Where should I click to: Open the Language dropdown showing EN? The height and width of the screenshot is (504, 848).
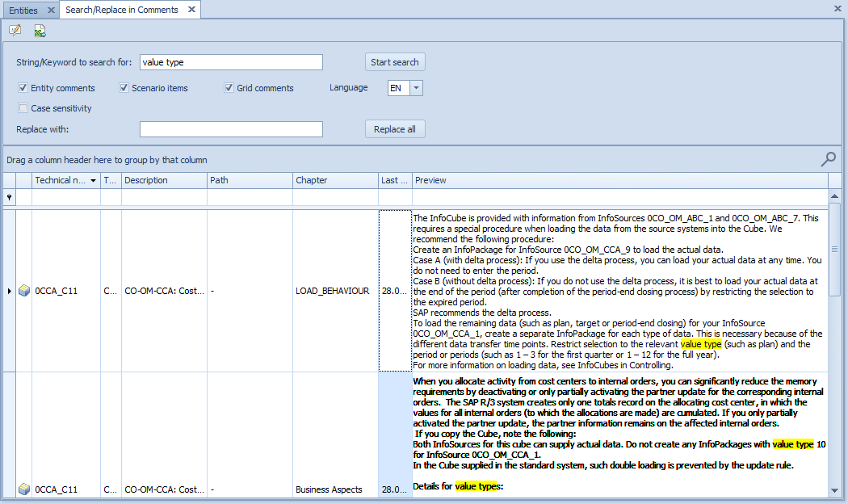(x=416, y=88)
